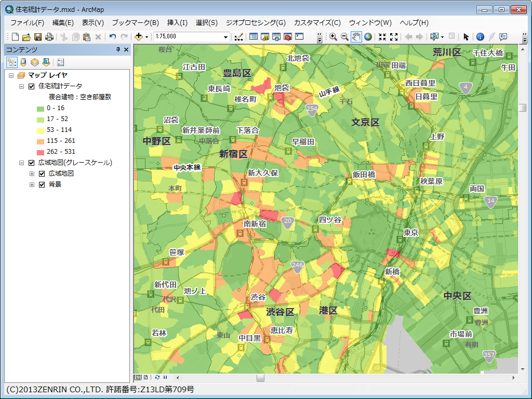Screen dimensions: 532x399
Task: Expand the 広域地図 sublayer
Action: click(32, 174)
